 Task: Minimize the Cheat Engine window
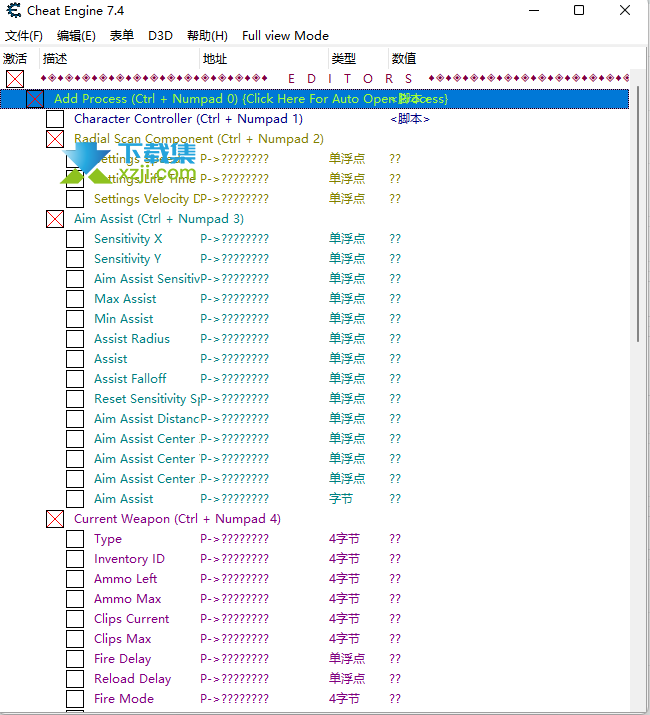pos(534,10)
